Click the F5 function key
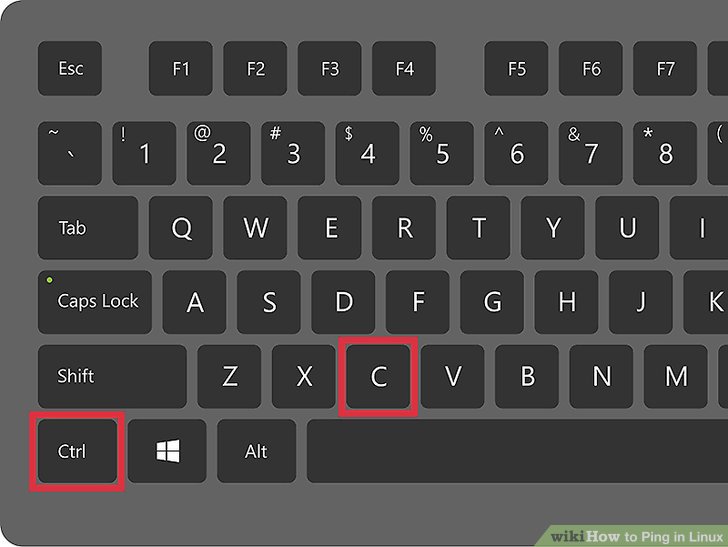The width and height of the screenshot is (728, 547). pyautogui.click(x=516, y=68)
